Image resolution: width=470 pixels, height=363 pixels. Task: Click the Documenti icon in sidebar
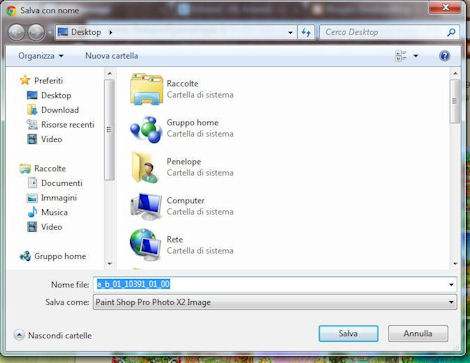32,183
